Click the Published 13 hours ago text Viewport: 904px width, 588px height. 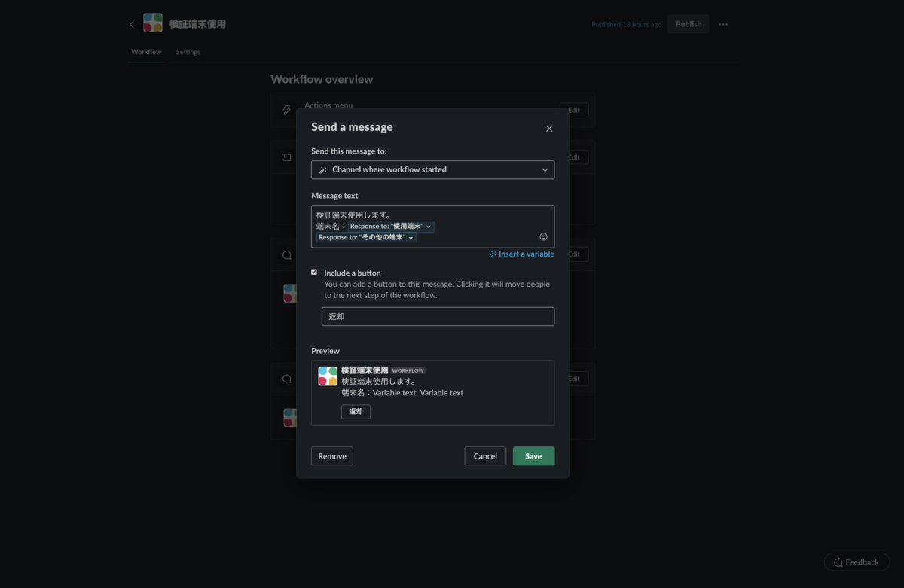(626, 25)
